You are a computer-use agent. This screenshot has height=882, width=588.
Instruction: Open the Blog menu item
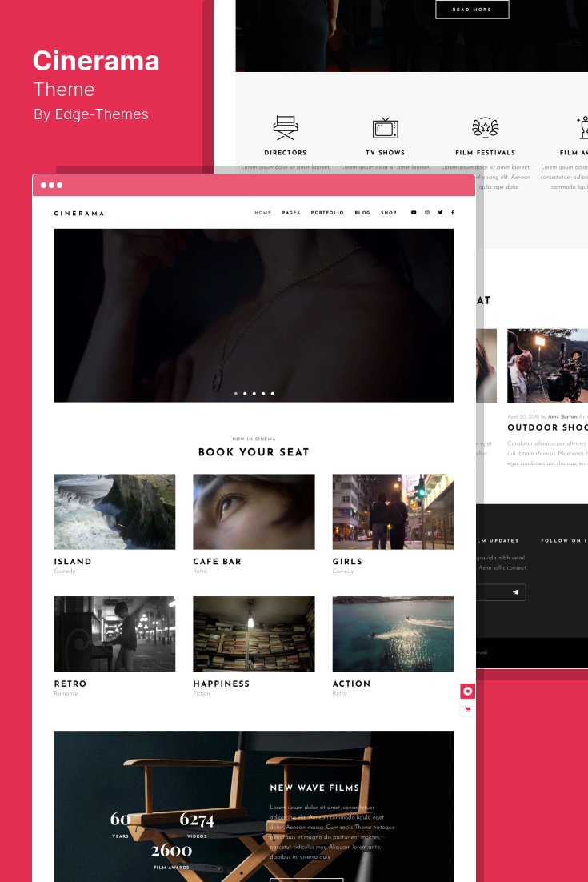(x=362, y=213)
